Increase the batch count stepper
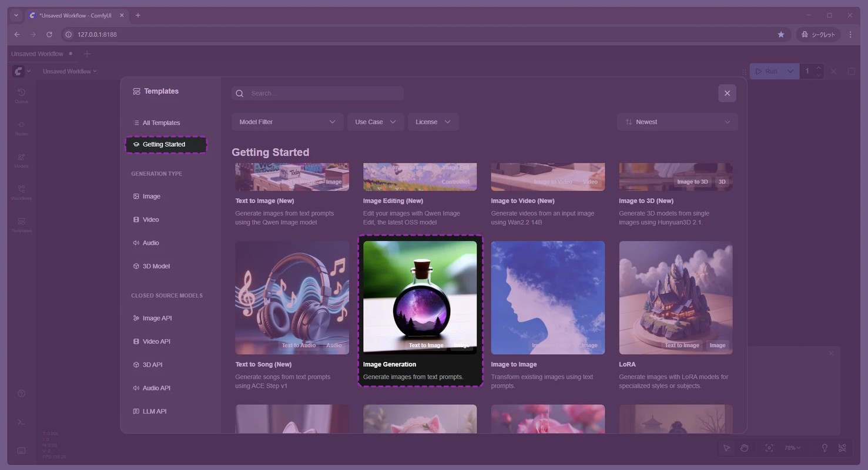Image resolution: width=868 pixels, height=470 pixels. coord(819,68)
